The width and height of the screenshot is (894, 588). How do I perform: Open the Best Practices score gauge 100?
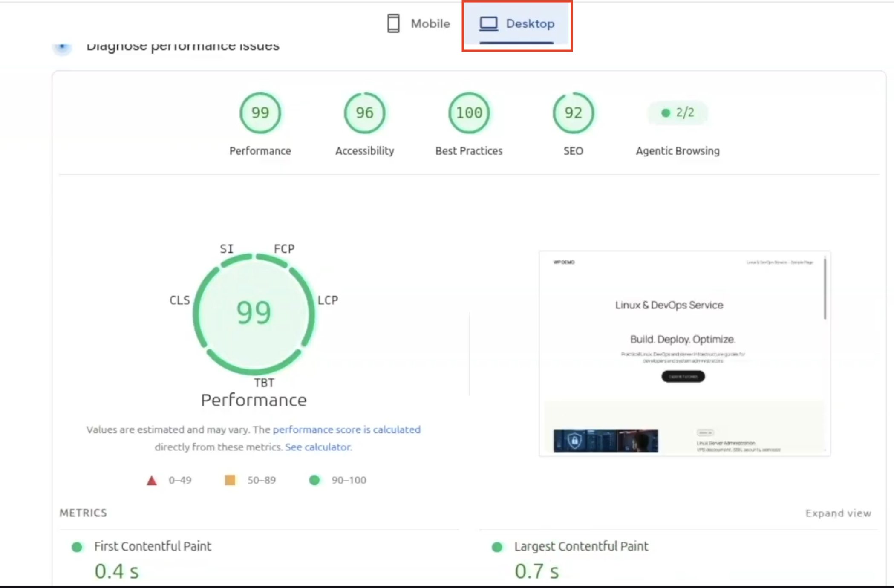tap(469, 113)
